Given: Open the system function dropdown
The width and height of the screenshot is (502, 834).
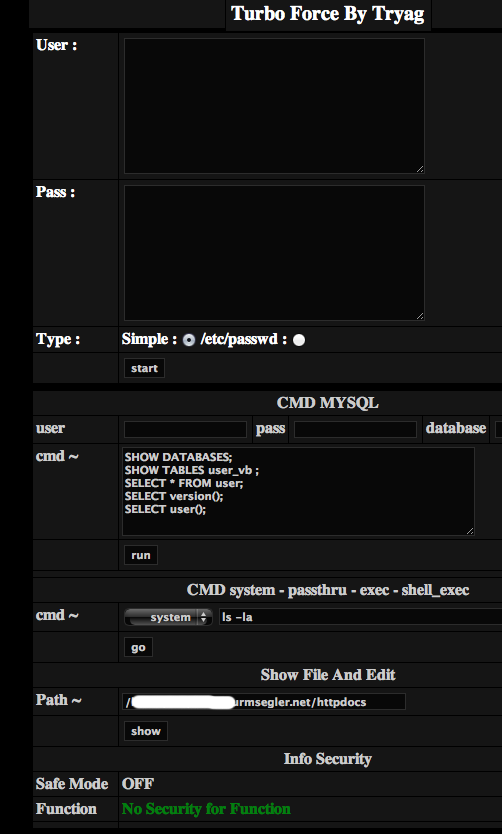Looking at the screenshot, I should (x=168, y=617).
